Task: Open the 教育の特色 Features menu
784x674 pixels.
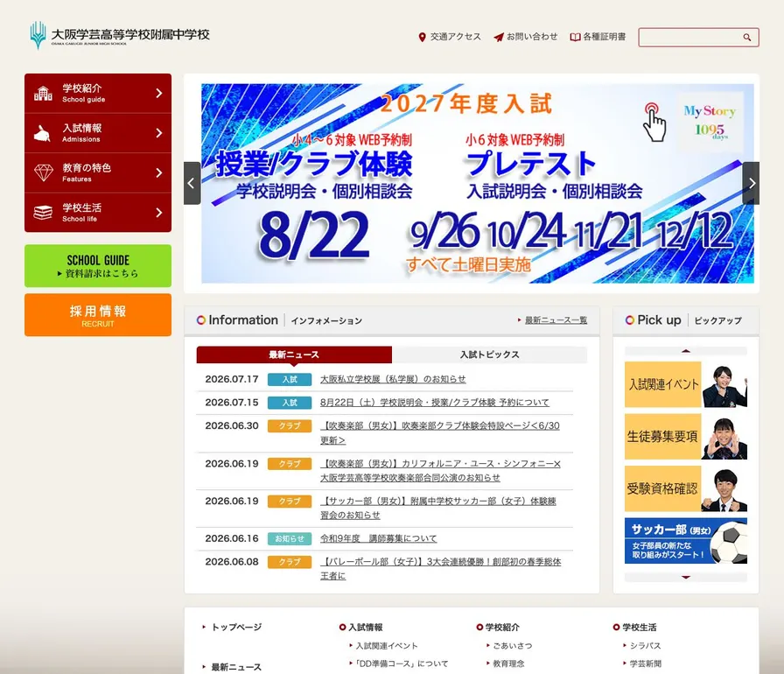Action: click(x=98, y=173)
